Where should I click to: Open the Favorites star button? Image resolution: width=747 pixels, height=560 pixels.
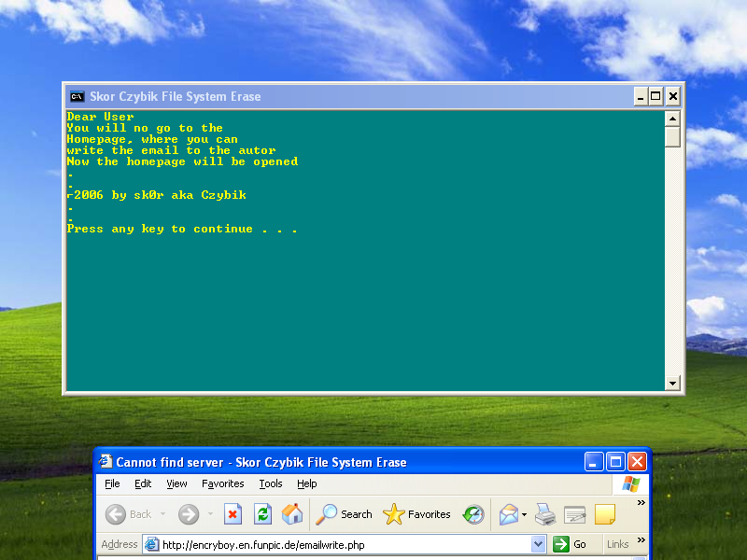416,514
